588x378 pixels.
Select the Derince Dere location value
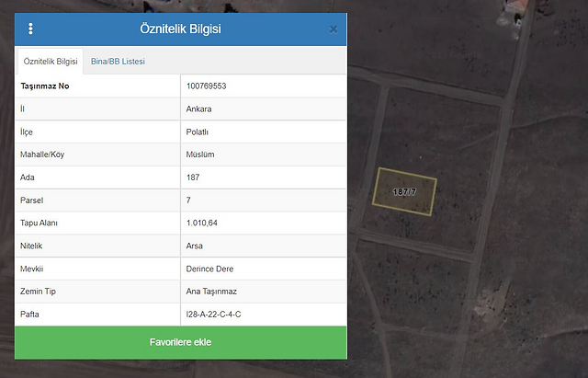click(x=209, y=269)
